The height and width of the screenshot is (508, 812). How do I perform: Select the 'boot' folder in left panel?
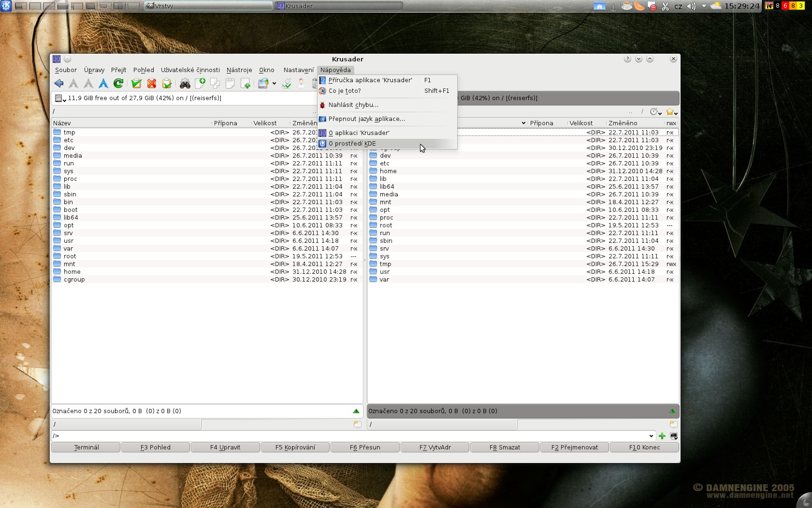click(207, 210)
